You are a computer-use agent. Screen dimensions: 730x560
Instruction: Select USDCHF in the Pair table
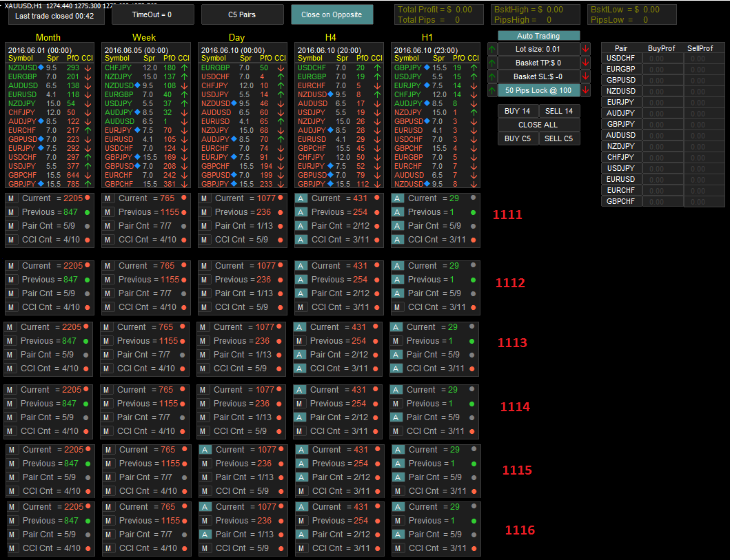tap(622, 58)
